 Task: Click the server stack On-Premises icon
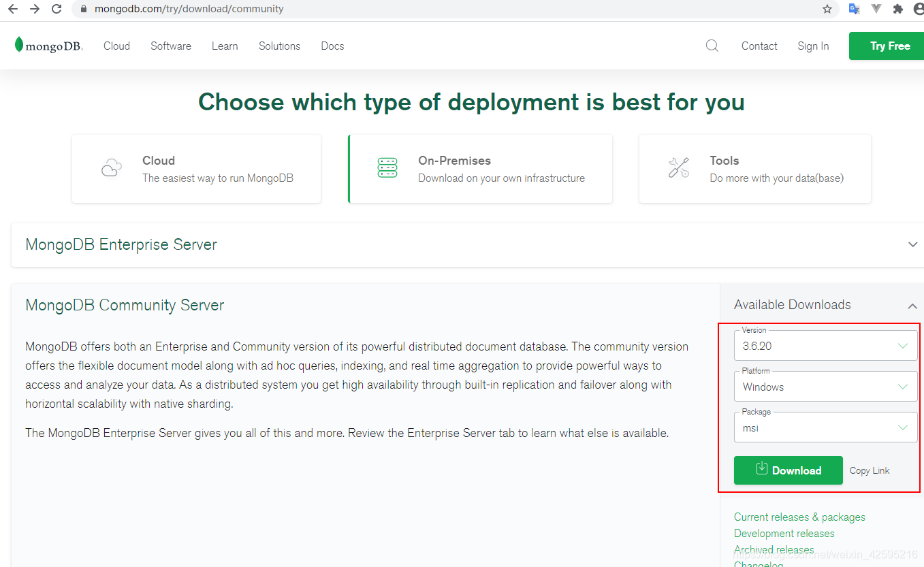coord(387,167)
